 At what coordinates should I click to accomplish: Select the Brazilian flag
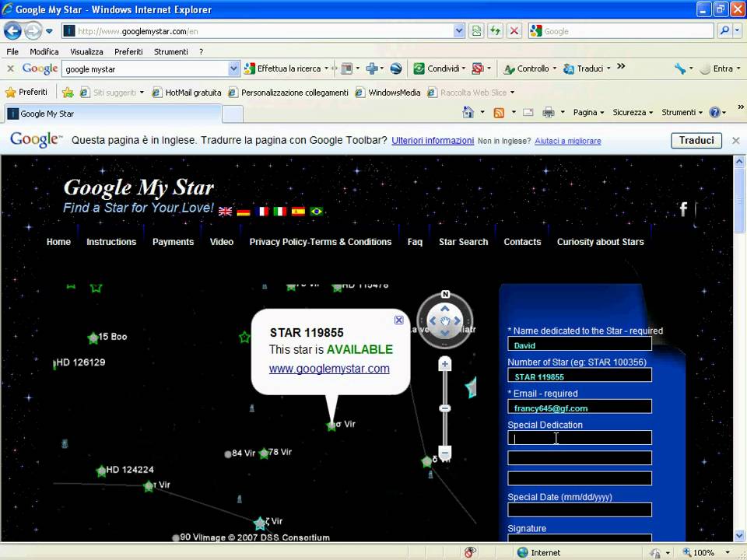point(317,212)
